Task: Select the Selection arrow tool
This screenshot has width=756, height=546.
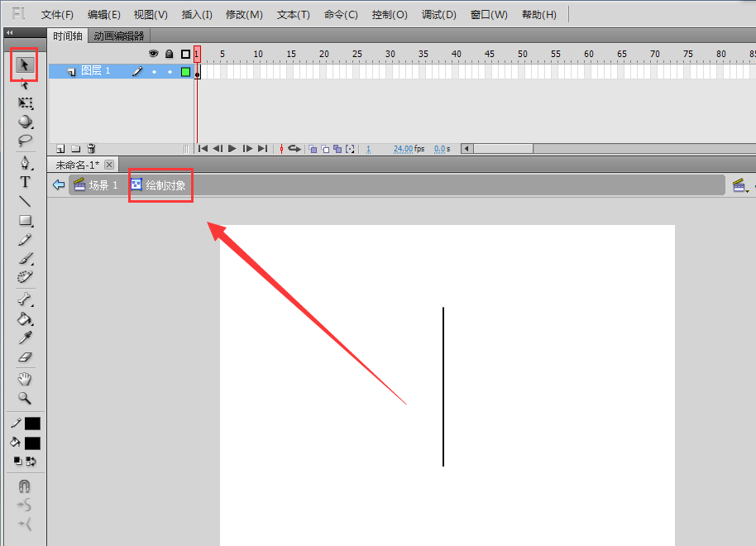Action: (24, 65)
